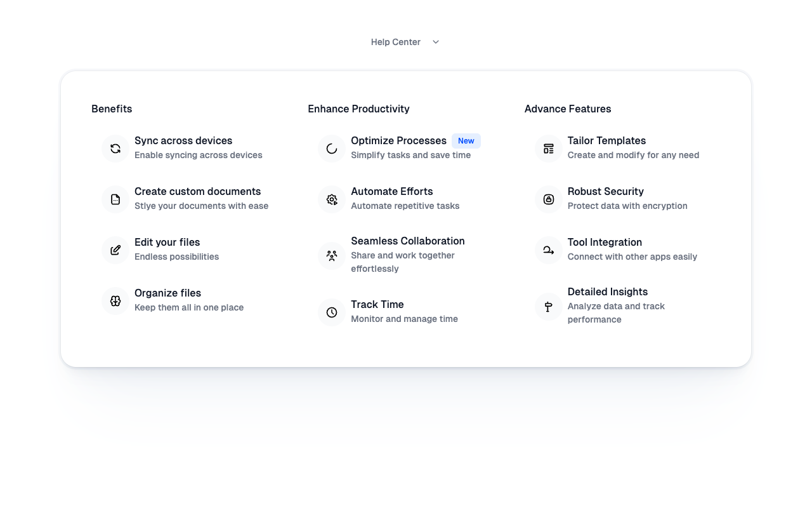
Task: Click the Edit your files pencil icon
Action: tap(115, 250)
